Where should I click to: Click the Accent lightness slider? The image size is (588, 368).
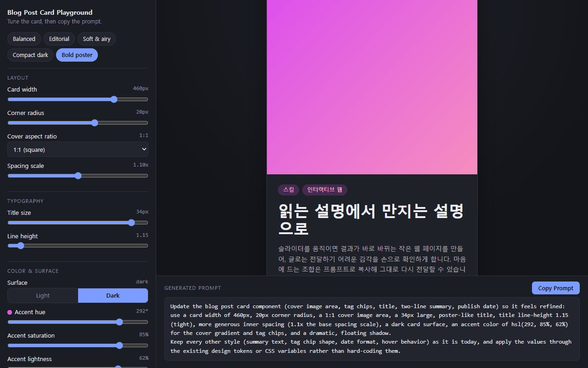(78, 367)
